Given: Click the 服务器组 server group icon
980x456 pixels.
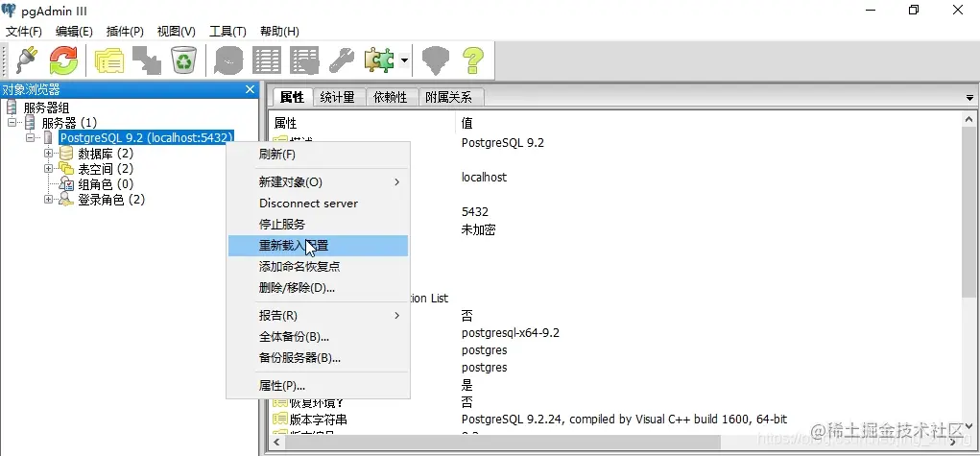Looking at the screenshot, I should [12, 108].
